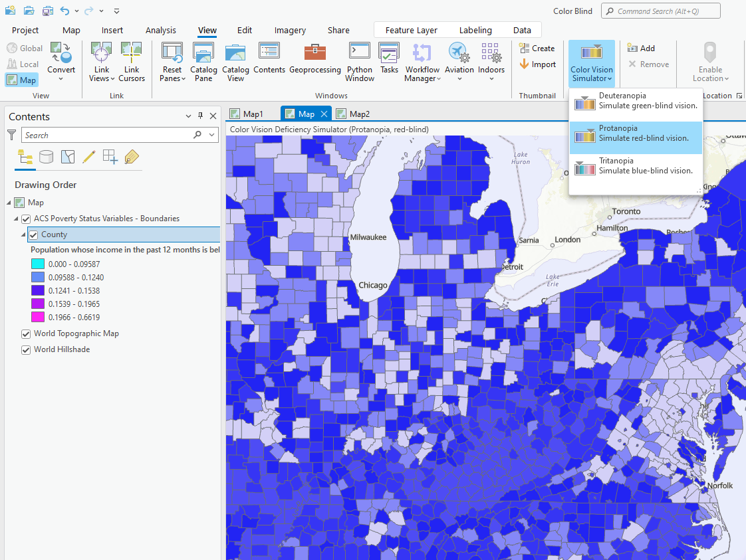Click the Create thumbnail button
The width and height of the screenshot is (746, 560).
[x=537, y=48]
